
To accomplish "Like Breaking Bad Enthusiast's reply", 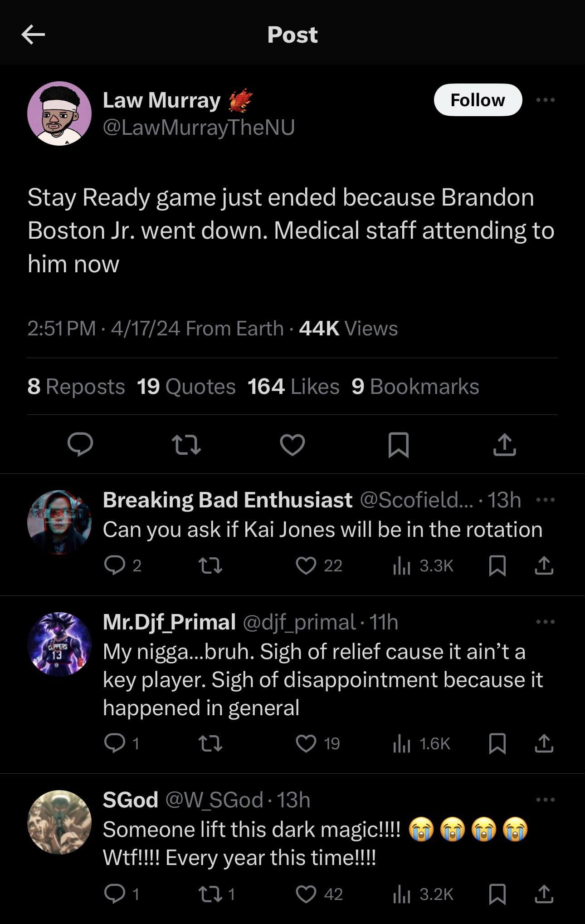I will point(306,565).
